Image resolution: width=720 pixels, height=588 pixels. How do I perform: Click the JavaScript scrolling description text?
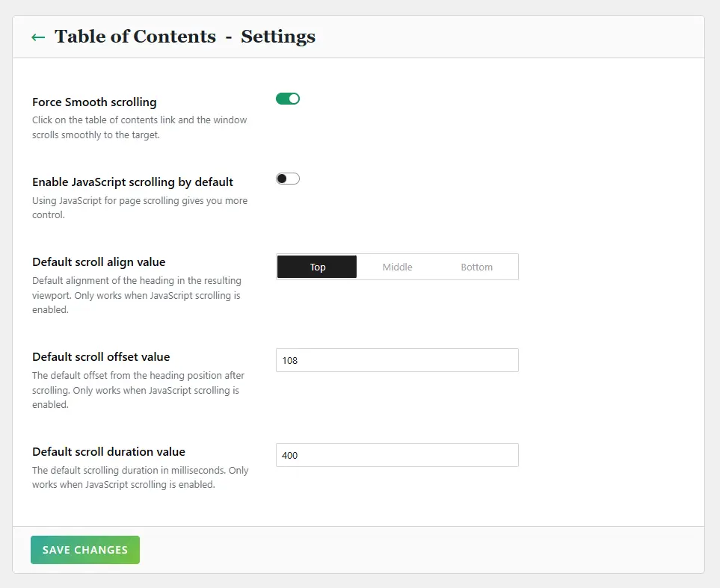point(139,207)
